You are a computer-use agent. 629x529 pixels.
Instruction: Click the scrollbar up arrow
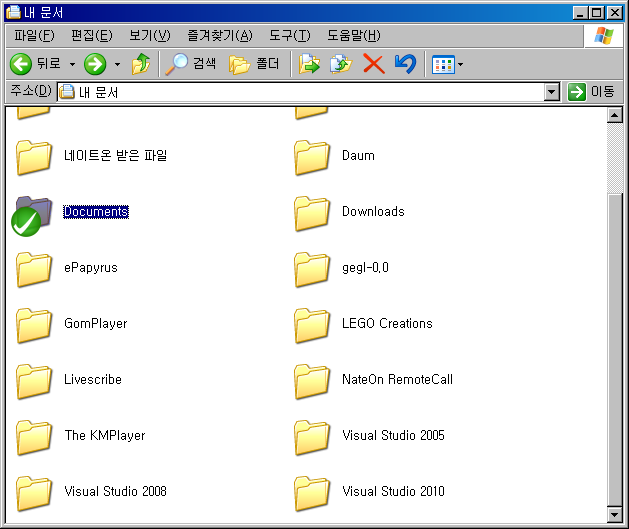615,116
